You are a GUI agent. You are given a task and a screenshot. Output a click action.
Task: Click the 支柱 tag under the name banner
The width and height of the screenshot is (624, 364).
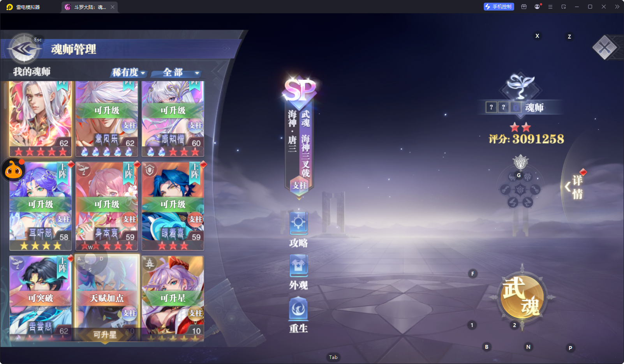pos(300,186)
